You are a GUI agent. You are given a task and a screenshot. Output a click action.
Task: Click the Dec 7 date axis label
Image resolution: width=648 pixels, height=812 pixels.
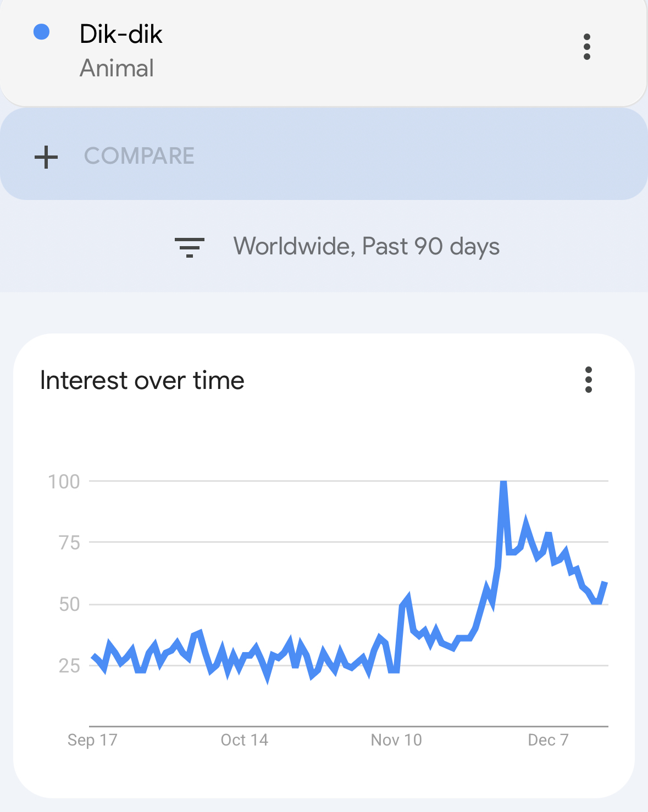(548, 740)
